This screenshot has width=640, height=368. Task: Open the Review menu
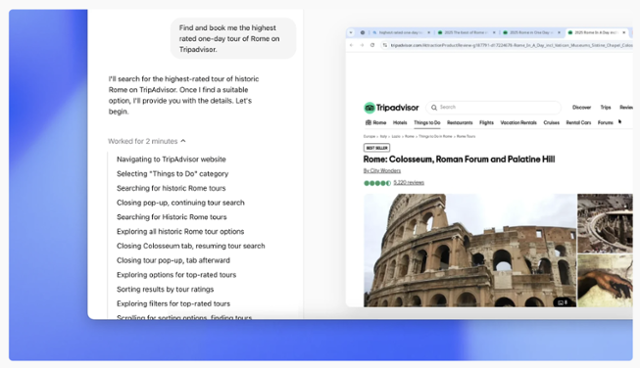(626, 107)
